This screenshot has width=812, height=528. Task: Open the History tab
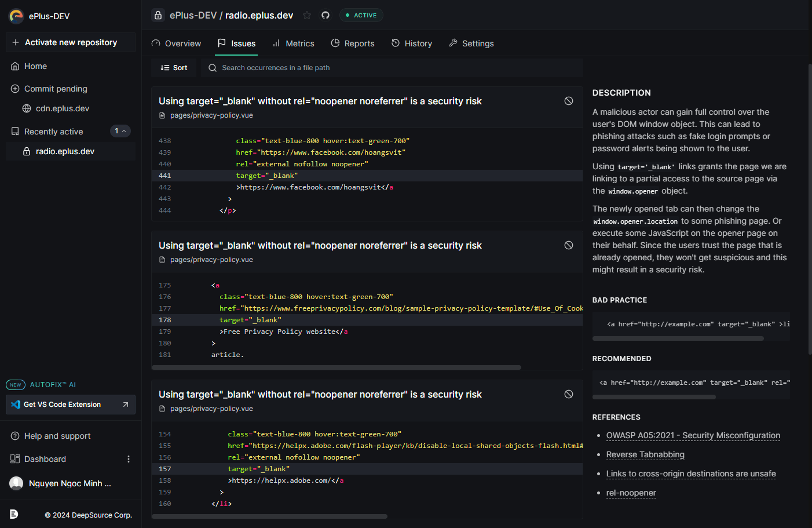pyautogui.click(x=412, y=43)
